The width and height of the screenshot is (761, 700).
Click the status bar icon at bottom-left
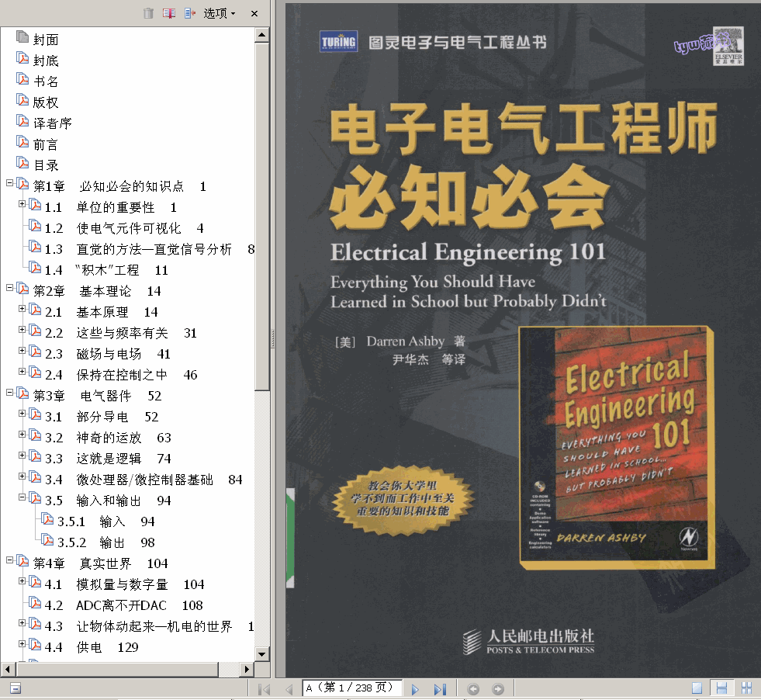pos(15,688)
